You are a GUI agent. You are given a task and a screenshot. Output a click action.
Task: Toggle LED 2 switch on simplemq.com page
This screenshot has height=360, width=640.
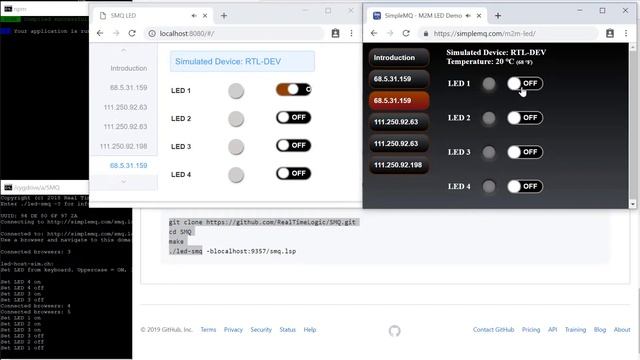pyautogui.click(x=525, y=118)
